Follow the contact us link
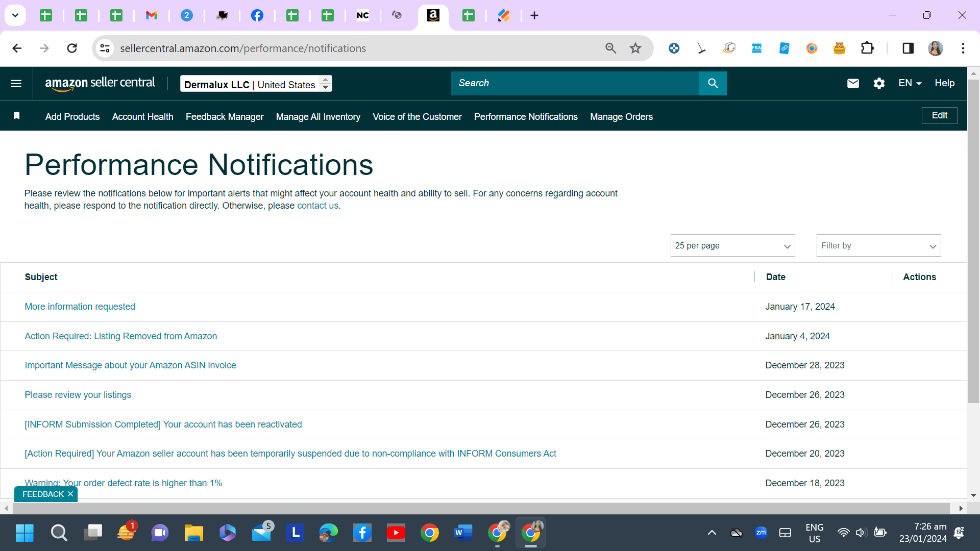The height and width of the screenshot is (551, 980). [317, 206]
